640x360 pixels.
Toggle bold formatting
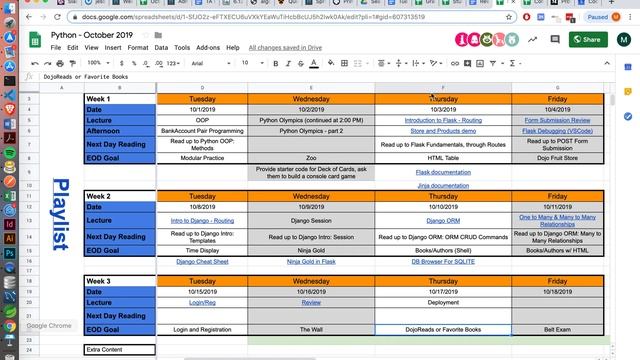[x=276, y=63]
